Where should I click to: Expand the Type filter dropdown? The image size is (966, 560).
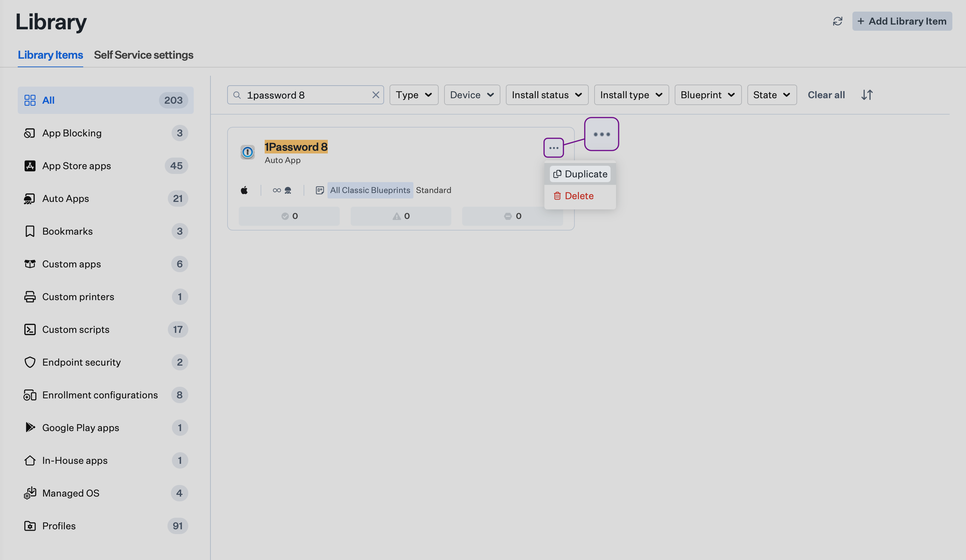pos(414,95)
